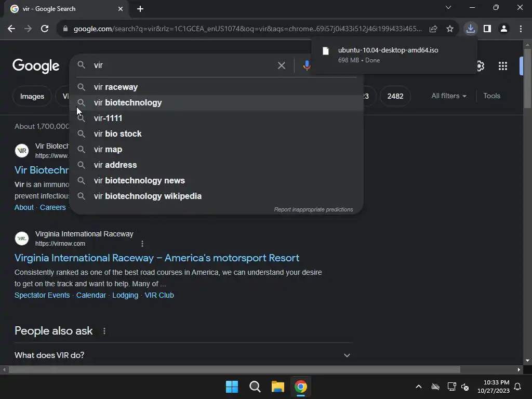
Task: Open the Google apps grid icon
Action: pyautogui.click(x=503, y=66)
